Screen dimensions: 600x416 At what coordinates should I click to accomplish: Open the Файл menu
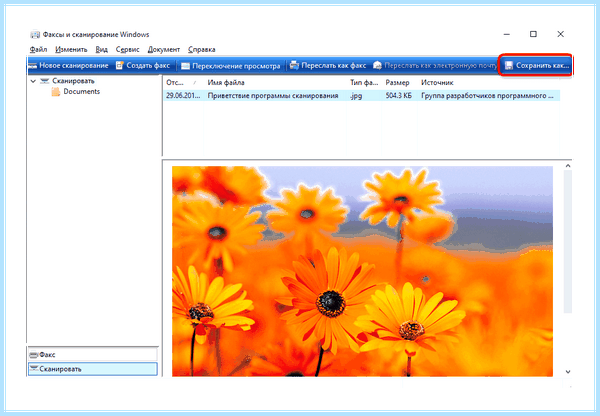(x=38, y=49)
